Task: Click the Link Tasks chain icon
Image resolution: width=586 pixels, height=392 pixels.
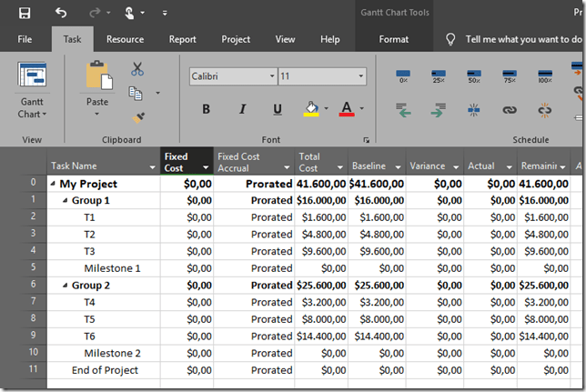Action: 509,110
